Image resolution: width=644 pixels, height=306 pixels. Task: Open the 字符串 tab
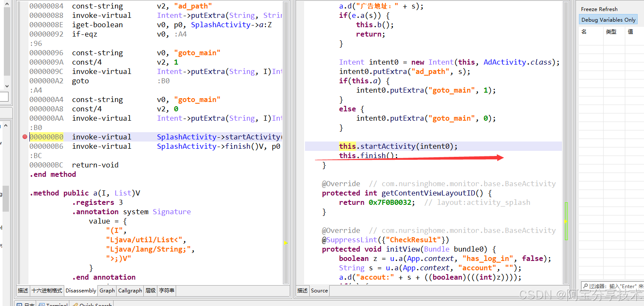[166, 291]
